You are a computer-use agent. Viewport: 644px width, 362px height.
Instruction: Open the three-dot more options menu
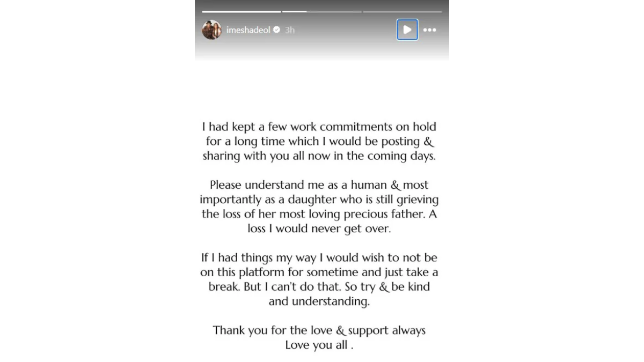(429, 30)
